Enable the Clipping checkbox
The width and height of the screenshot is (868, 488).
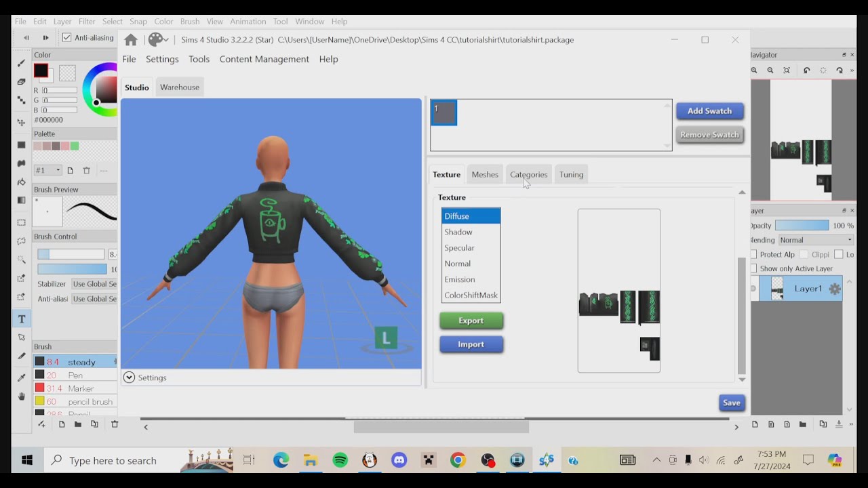(804, 254)
